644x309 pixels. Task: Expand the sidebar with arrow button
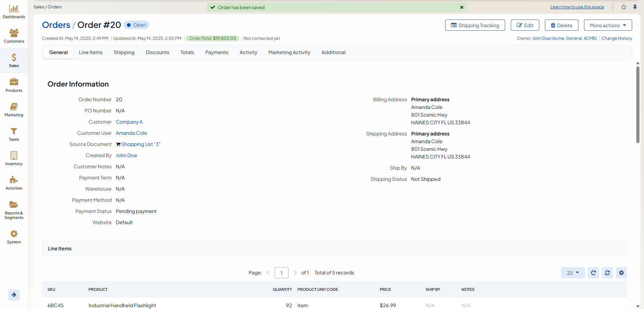tap(14, 295)
